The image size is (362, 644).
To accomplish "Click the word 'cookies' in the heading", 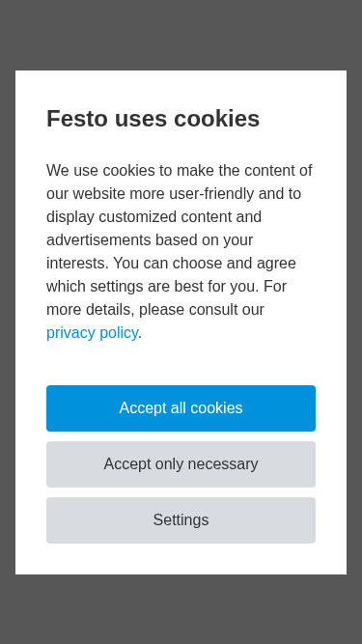I will pyautogui.click(x=216, y=119).
